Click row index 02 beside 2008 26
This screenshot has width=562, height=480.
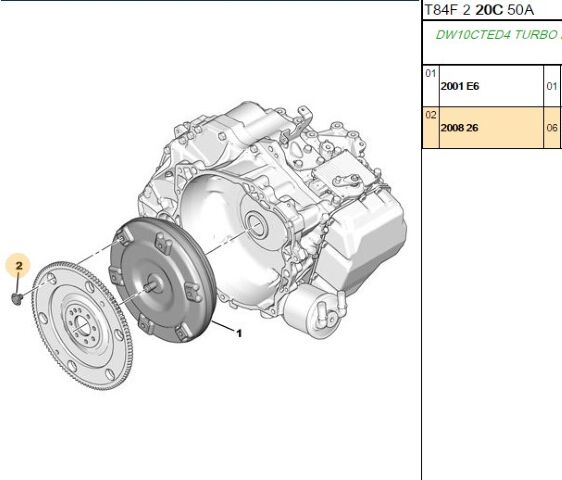coord(431,115)
